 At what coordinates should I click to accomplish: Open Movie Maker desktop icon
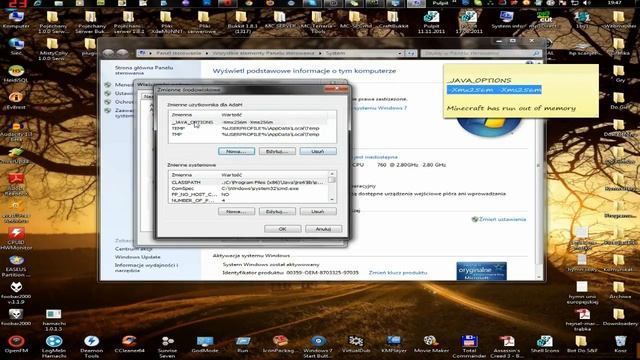tap(431, 344)
